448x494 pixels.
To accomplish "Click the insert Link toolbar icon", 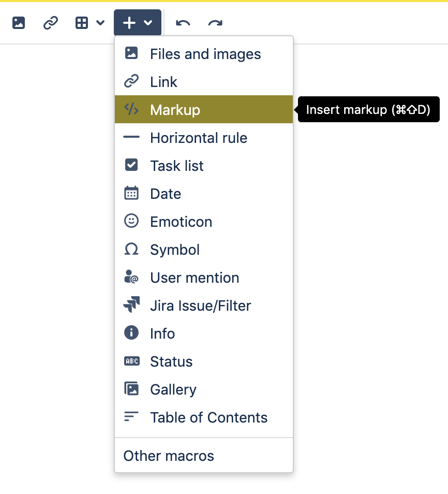I will coord(50,23).
